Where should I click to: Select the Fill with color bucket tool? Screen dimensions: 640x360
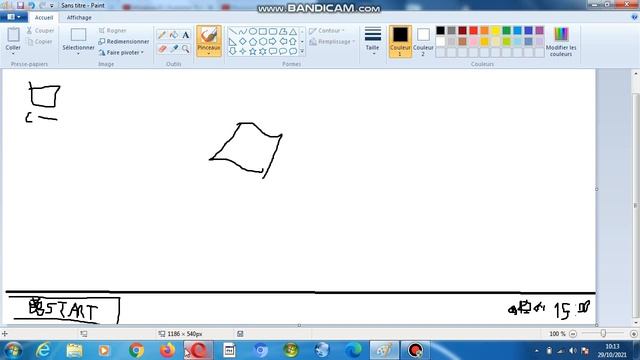(x=174, y=35)
